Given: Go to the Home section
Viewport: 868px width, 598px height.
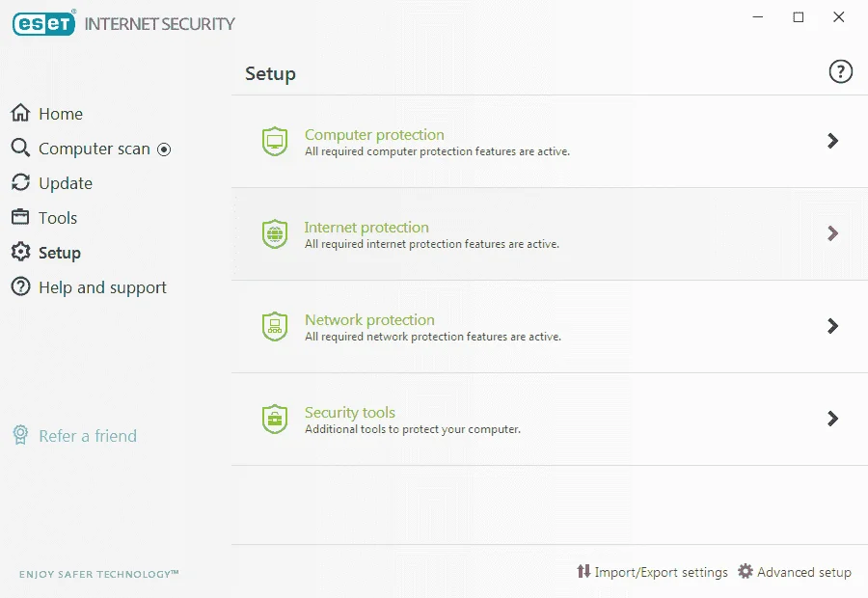Looking at the screenshot, I should (x=61, y=114).
